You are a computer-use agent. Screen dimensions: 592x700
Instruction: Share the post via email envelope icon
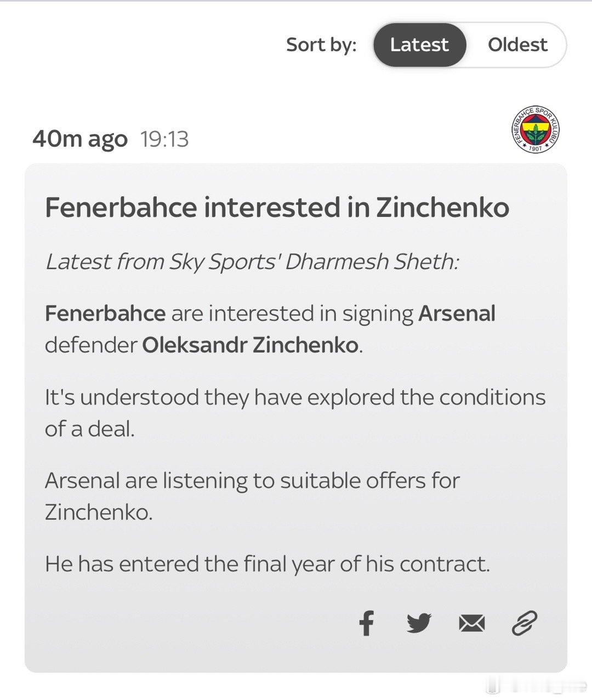tap(472, 623)
